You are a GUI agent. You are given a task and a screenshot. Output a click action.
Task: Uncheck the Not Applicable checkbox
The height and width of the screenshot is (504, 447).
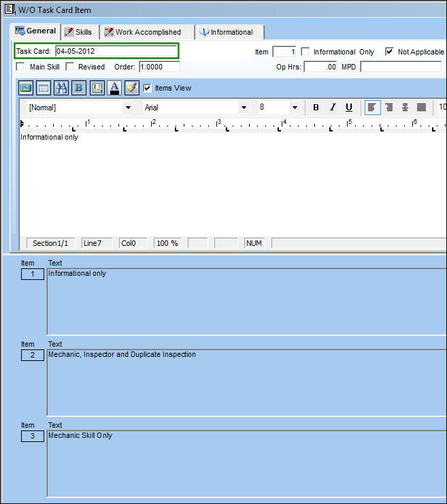pos(389,52)
